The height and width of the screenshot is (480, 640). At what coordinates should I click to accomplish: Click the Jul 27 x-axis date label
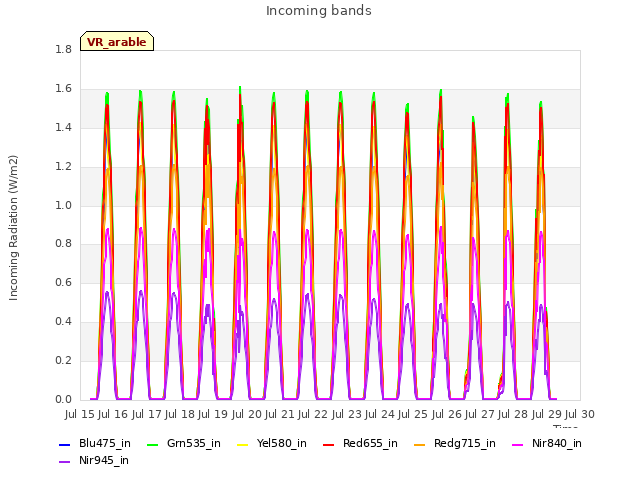pyautogui.click(x=480, y=414)
